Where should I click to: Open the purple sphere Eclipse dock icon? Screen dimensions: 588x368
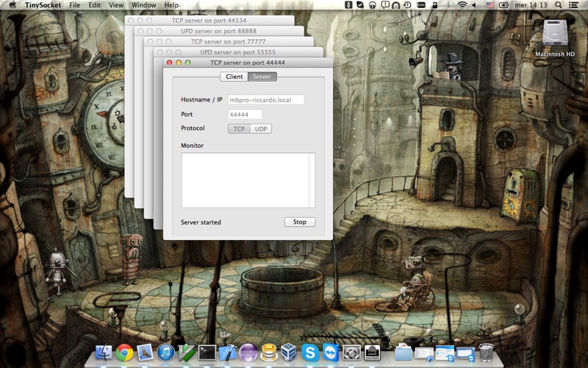point(248,353)
